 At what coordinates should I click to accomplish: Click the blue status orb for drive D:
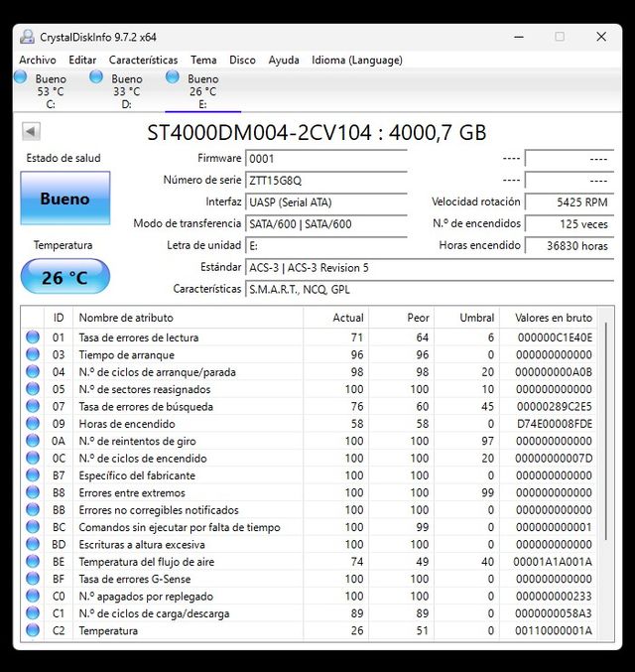click(x=96, y=77)
